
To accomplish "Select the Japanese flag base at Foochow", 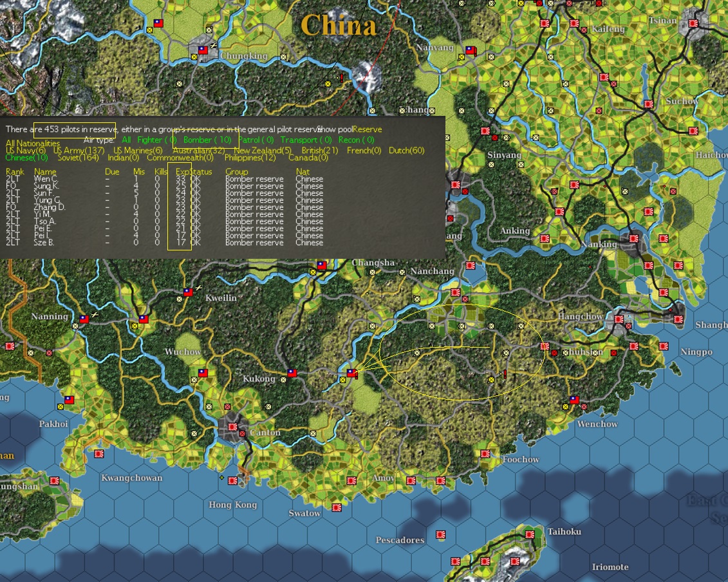I will click(485, 454).
